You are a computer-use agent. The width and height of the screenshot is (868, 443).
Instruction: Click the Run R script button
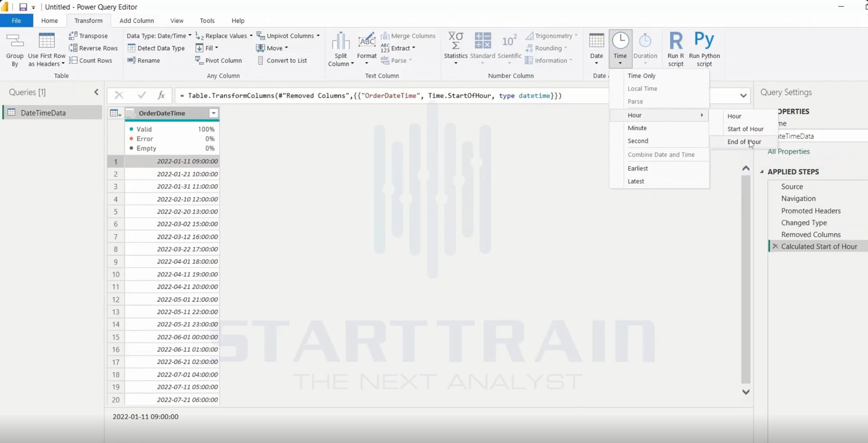676,50
